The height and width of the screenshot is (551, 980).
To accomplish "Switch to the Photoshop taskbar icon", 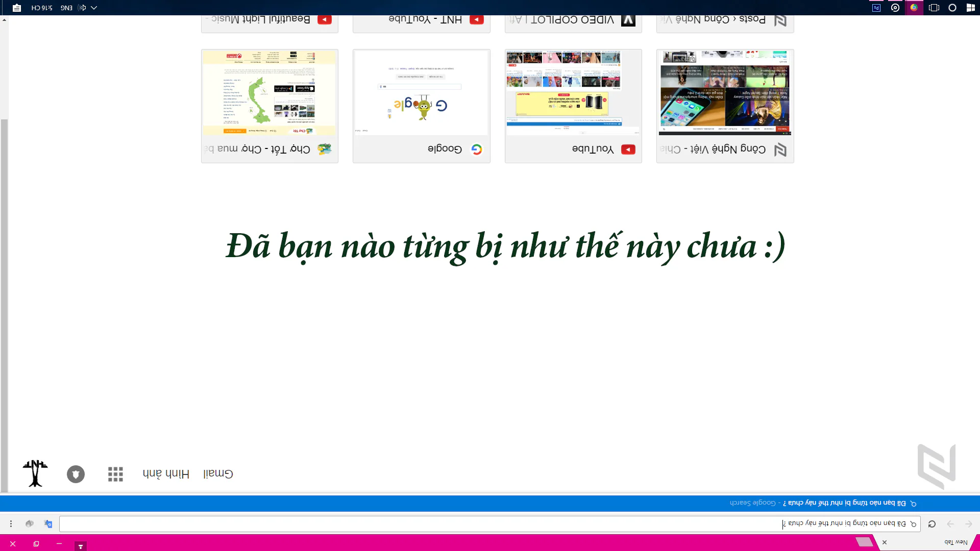I will (x=876, y=8).
